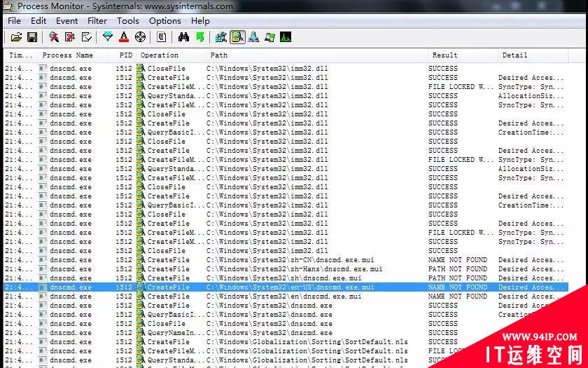Image resolution: width=588 pixels, height=368 pixels.
Task: Click the Open file toolbar icon
Action: pyautogui.click(x=16, y=37)
